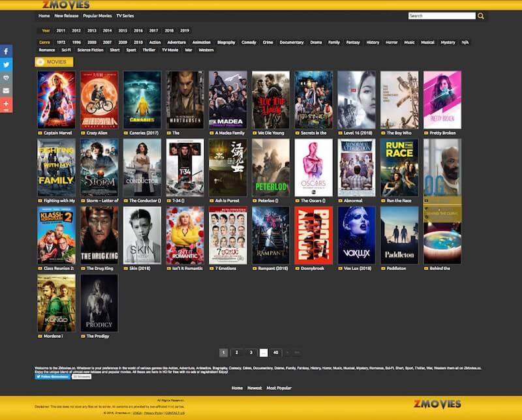Filter by year 2011

(61, 31)
